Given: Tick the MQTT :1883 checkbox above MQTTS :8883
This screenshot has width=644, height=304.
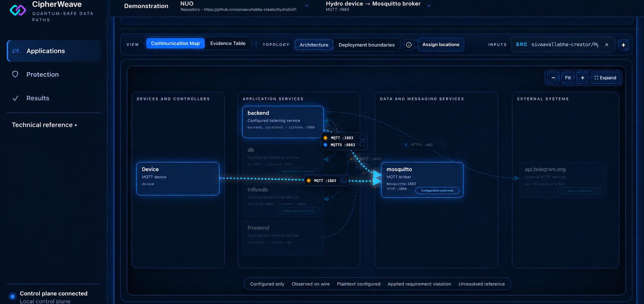Looking at the screenshot, I should pos(362,137).
